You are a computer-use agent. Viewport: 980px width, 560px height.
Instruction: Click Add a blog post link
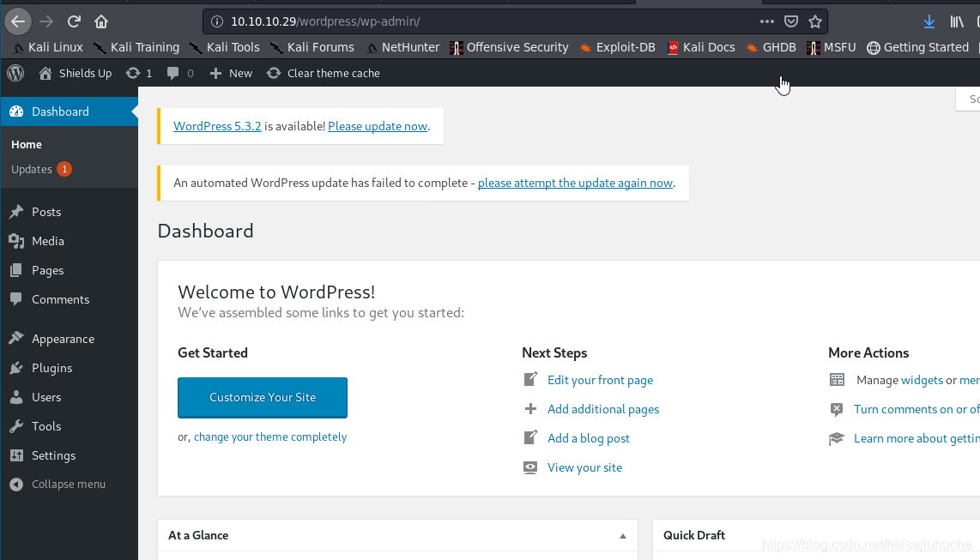[588, 438]
